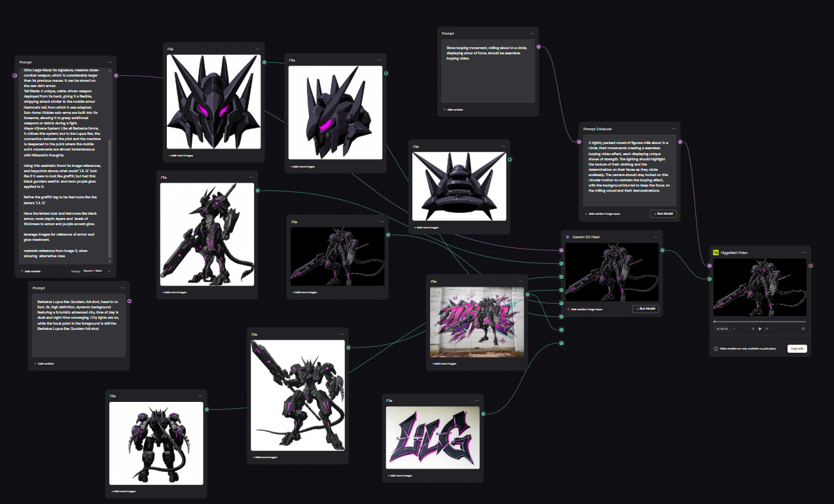The image size is (834, 504).
Task: Open the Display dropdown in large Prompt node
Action: tap(96, 270)
